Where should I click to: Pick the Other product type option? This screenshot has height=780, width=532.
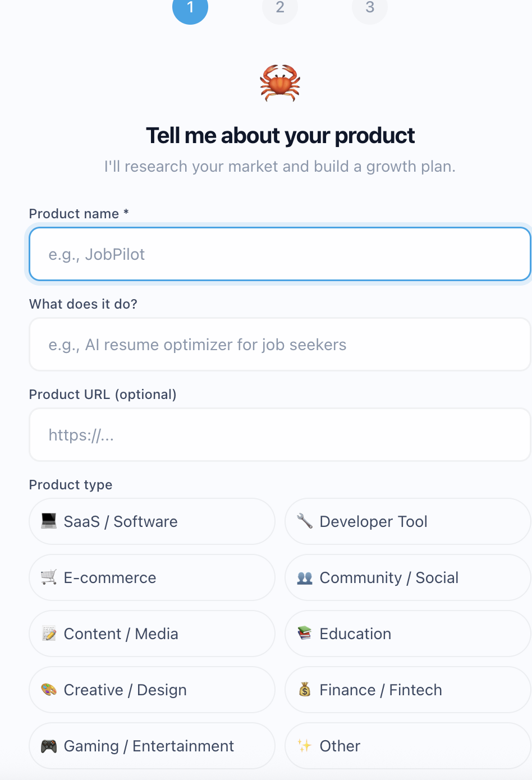(407, 746)
